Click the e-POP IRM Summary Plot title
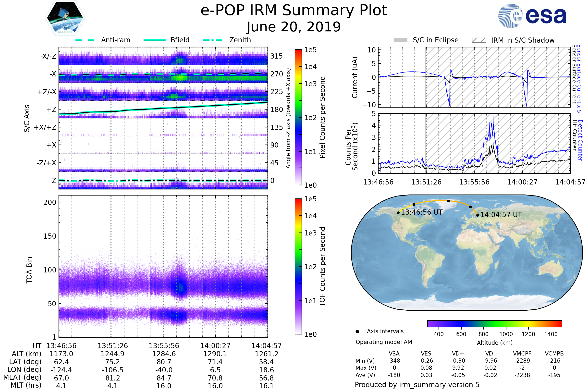The image size is (588, 392). (x=294, y=11)
